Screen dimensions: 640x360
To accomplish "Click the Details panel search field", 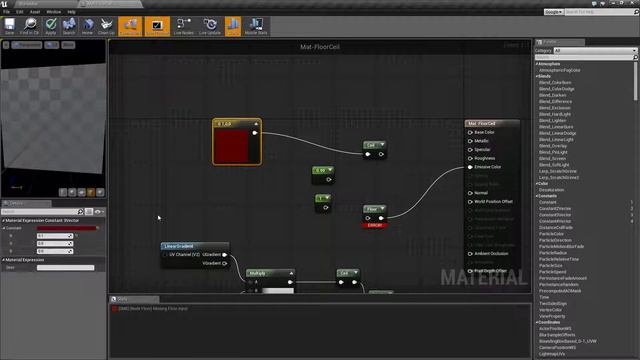I will tap(39, 212).
